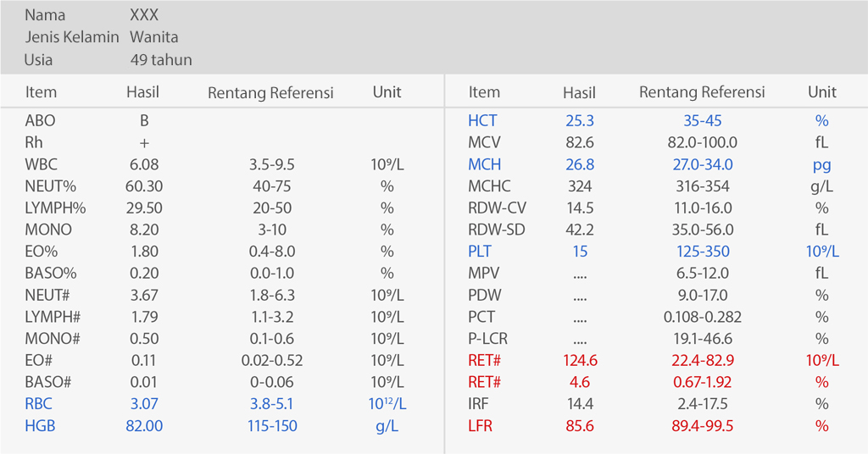This screenshot has height=454, width=868.
Task: Select the red RET# result 124.6
Action: (580, 361)
